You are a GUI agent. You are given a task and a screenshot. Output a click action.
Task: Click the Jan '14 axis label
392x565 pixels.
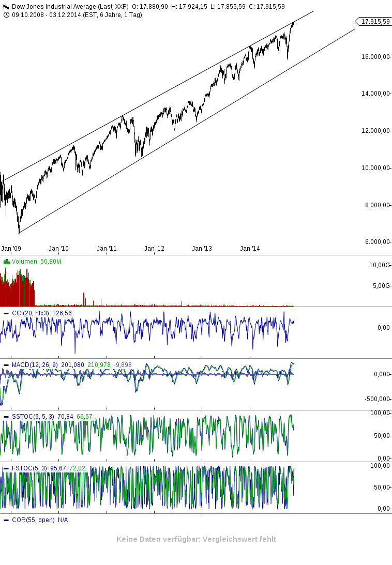coord(250,249)
